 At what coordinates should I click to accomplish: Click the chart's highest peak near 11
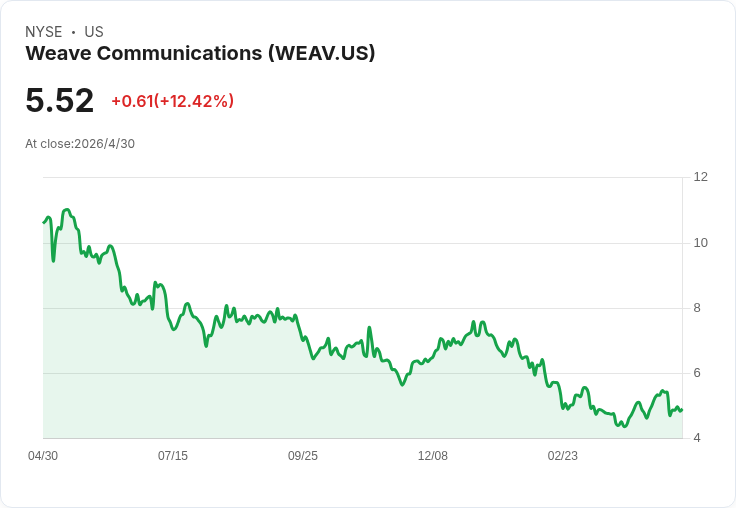67,210
